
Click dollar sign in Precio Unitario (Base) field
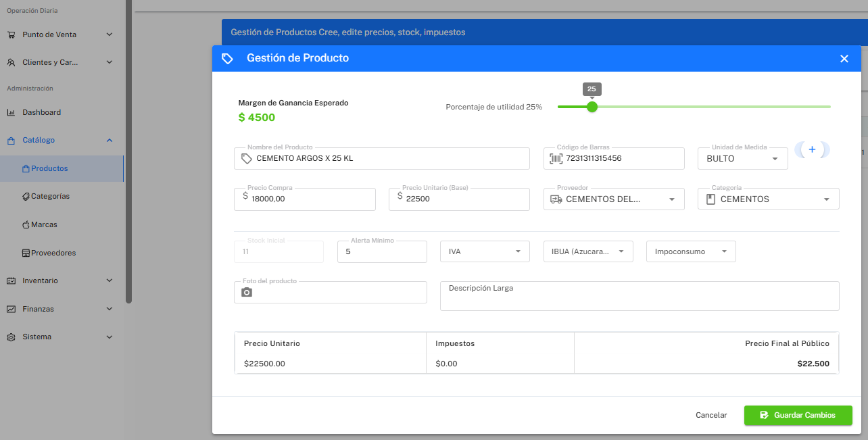tap(400, 196)
